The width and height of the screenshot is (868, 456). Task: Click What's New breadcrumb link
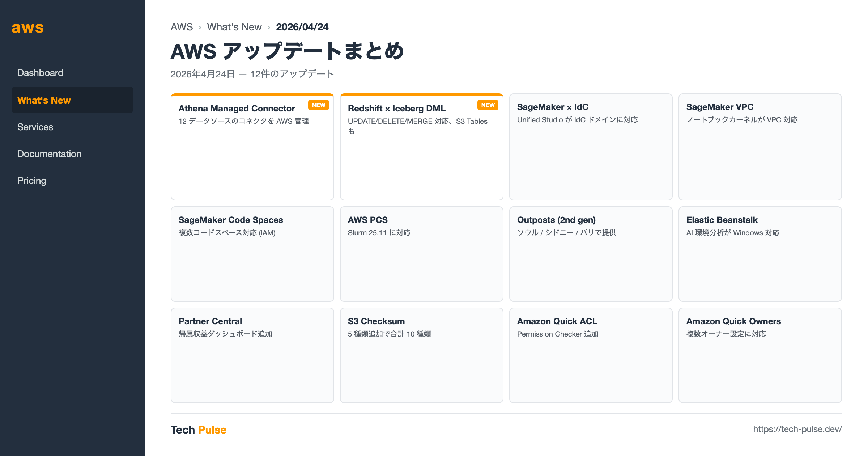234,27
